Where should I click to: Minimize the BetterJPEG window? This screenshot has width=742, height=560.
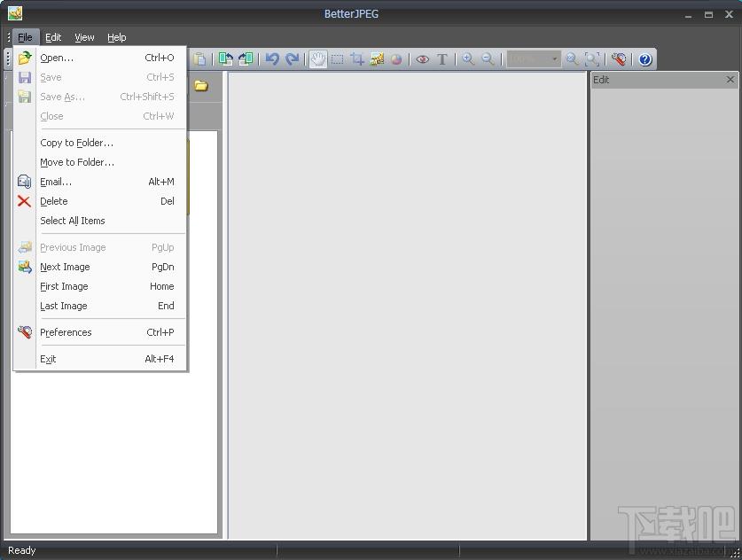pyautogui.click(x=688, y=16)
